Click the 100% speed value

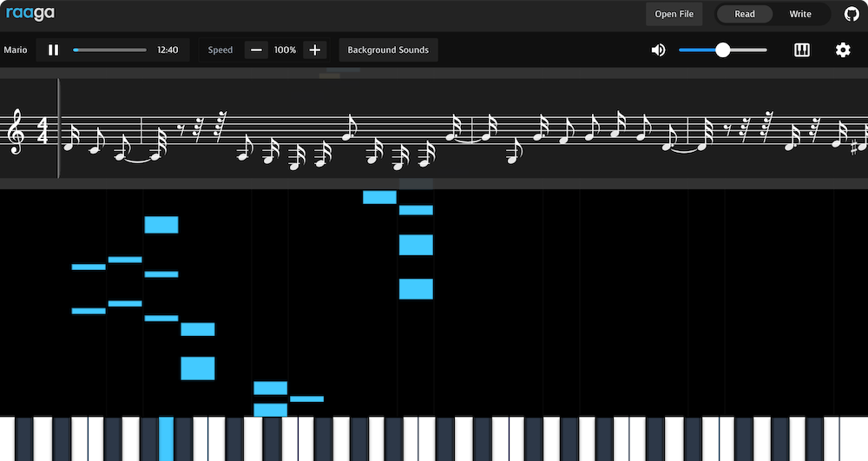click(285, 49)
